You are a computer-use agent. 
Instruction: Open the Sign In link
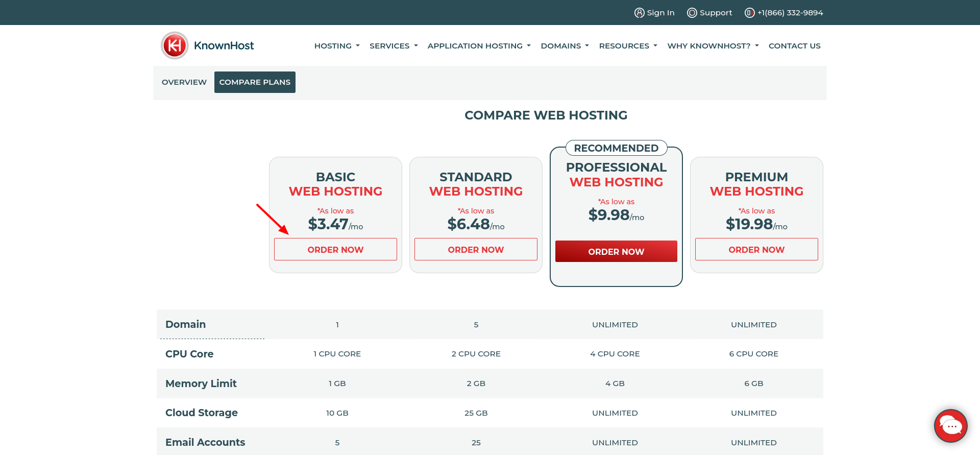click(660, 13)
